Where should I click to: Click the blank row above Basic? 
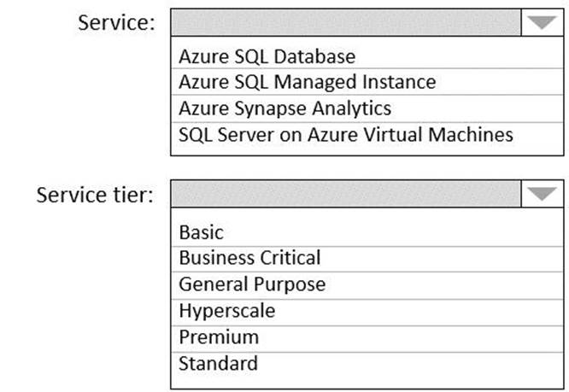point(367,214)
